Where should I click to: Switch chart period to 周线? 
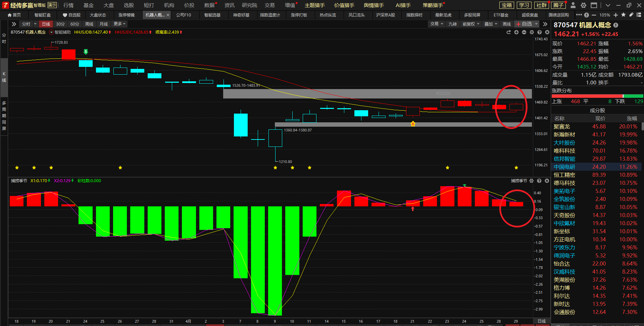pos(89,24)
